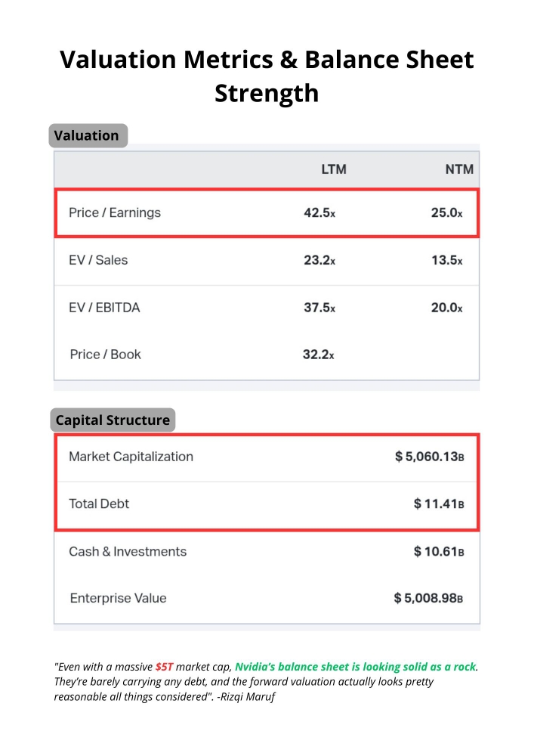Click the 37.5x LTM EBITDA value

pos(319,308)
